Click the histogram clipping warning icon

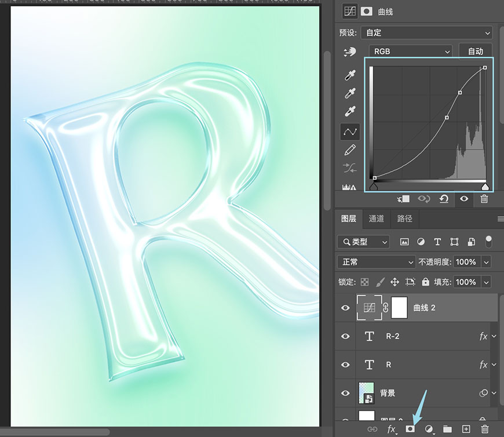point(349,187)
